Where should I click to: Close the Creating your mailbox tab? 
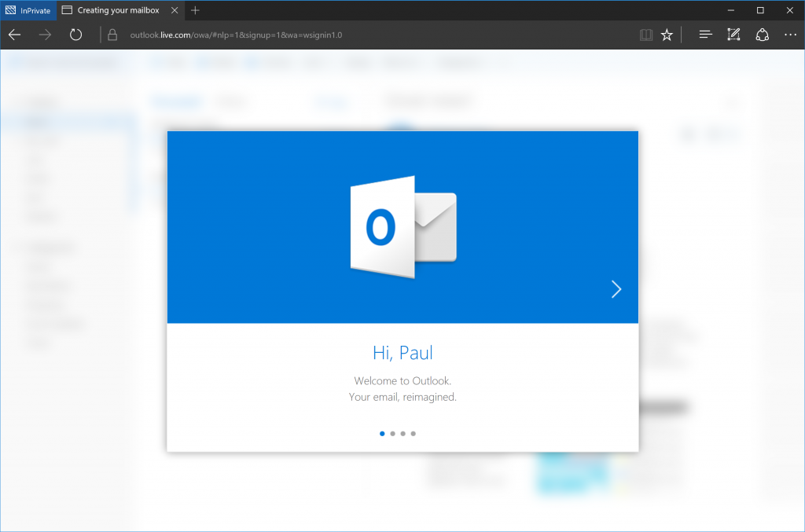[x=175, y=10]
